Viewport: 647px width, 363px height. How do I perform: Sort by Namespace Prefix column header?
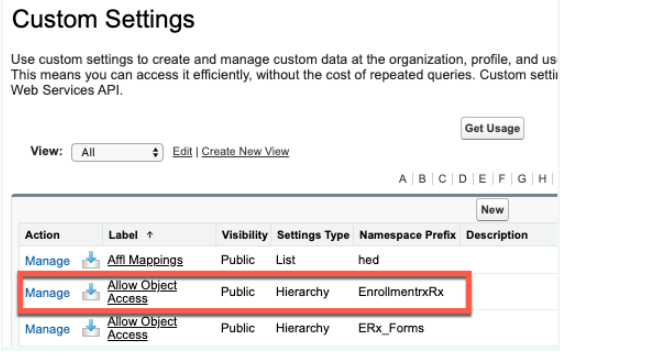click(x=408, y=235)
